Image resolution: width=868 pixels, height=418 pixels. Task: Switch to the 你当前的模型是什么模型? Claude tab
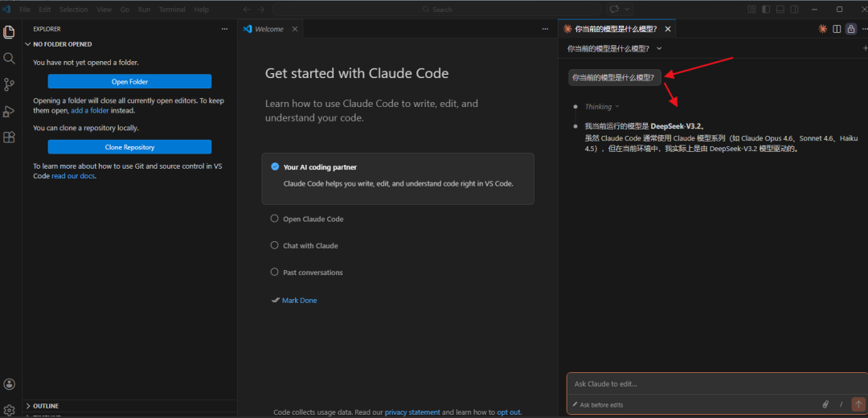(616, 29)
